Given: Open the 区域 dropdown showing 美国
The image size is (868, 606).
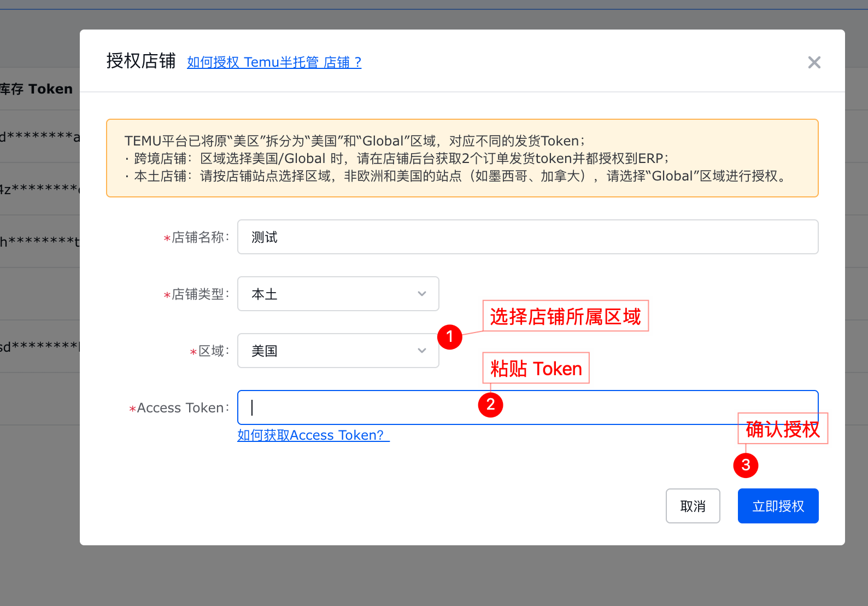Looking at the screenshot, I should [338, 351].
